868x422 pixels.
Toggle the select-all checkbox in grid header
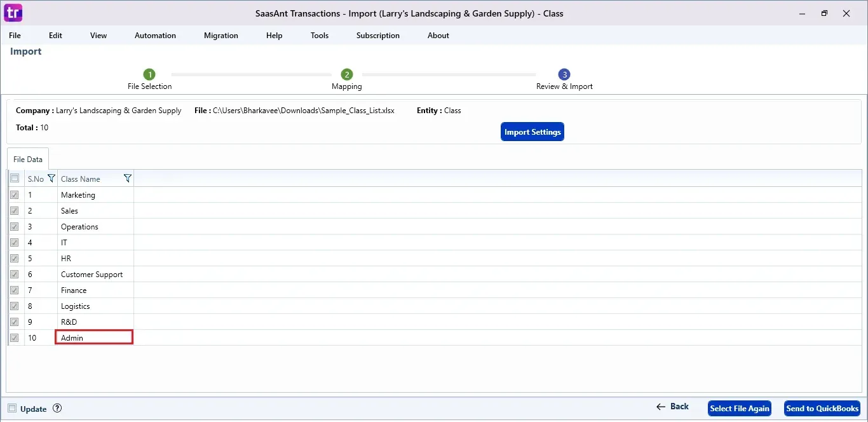pos(15,179)
